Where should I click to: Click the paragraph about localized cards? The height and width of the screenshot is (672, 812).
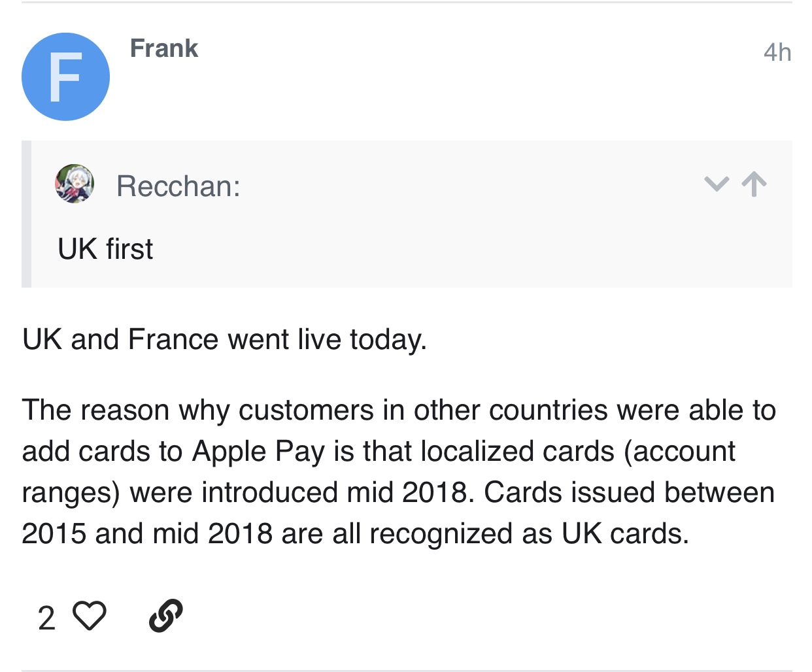tap(399, 472)
